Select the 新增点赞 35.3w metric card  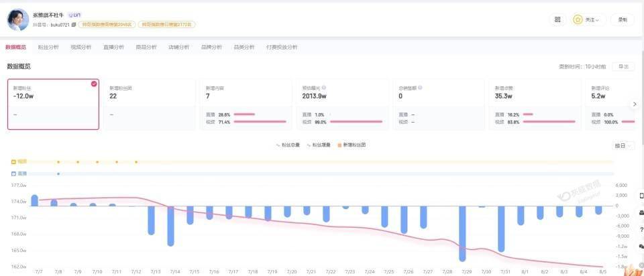click(x=535, y=105)
